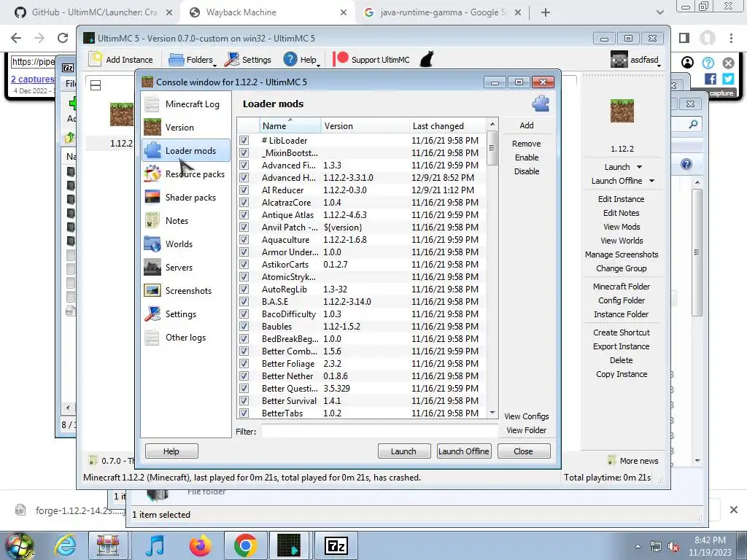Open the Notes page icon
Screen dimensions: 747x560
[152, 220]
